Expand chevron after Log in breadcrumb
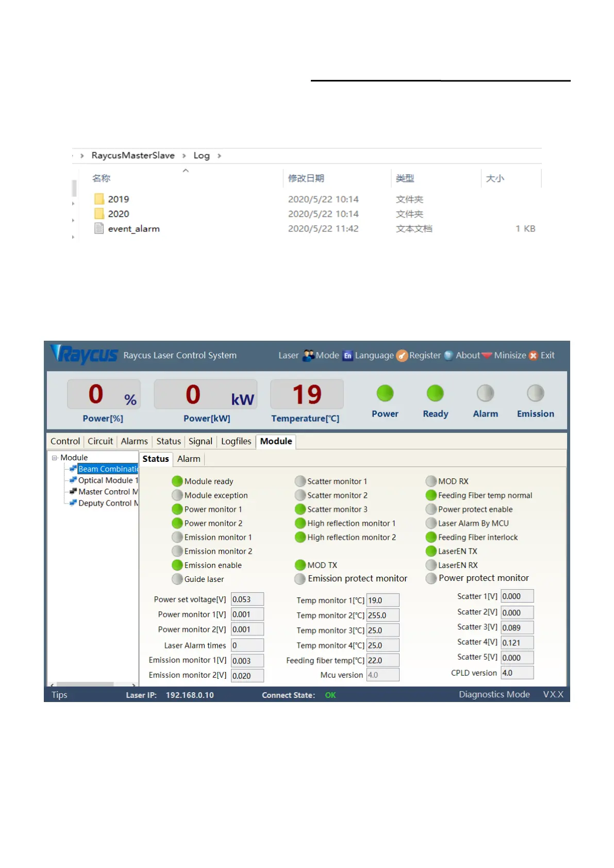The height and width of the screenshot is (868, 614). [219, 156]
